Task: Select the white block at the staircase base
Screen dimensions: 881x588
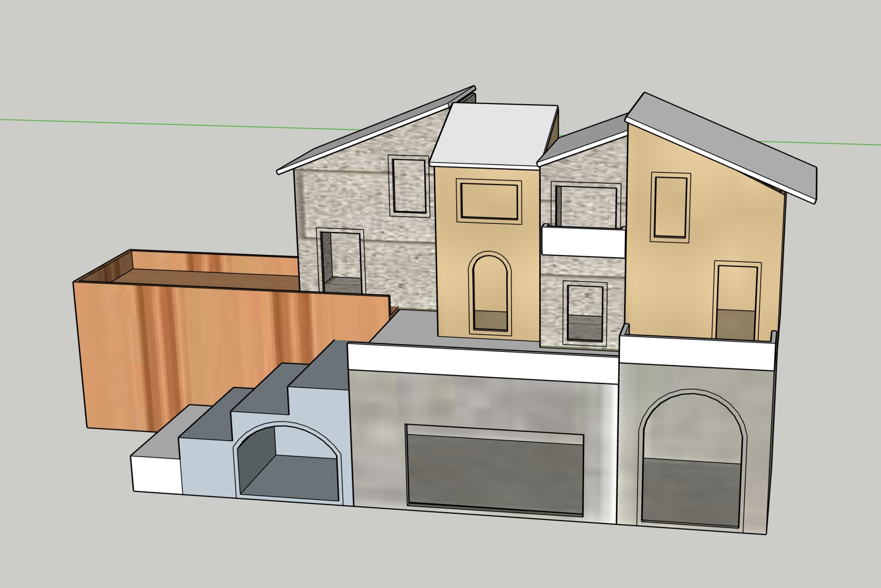Action: [x=156, y=475]
